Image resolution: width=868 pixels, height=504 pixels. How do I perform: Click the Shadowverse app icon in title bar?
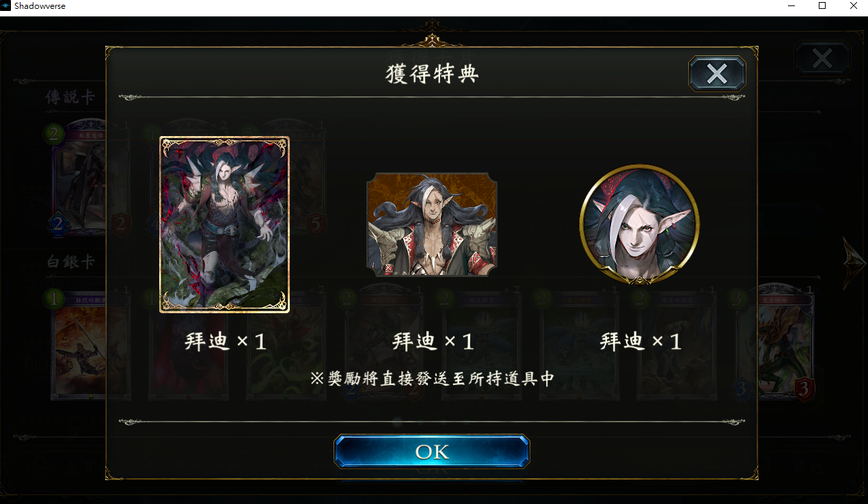pyautogui.click(x=6, y=6)
